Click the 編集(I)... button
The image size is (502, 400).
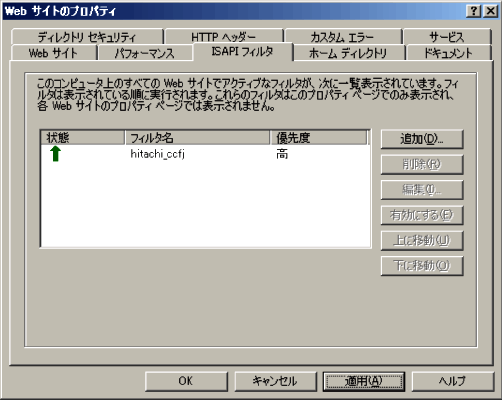pos(422,190)
